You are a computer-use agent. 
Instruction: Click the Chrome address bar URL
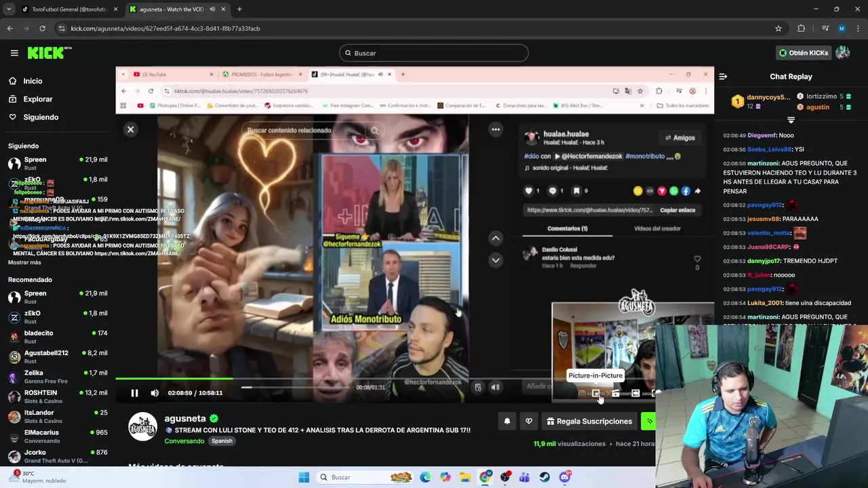click(165, 28)
